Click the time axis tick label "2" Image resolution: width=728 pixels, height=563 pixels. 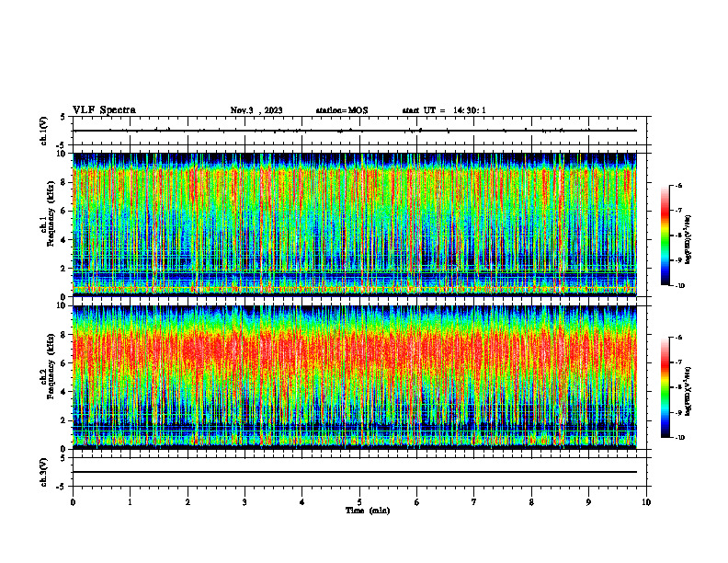pyautogui.click(x=188, y=502)
